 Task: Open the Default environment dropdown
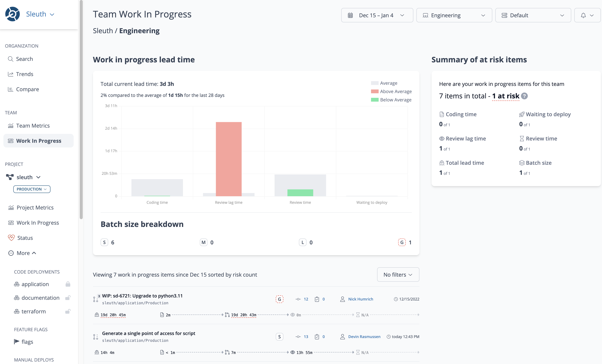533,15
